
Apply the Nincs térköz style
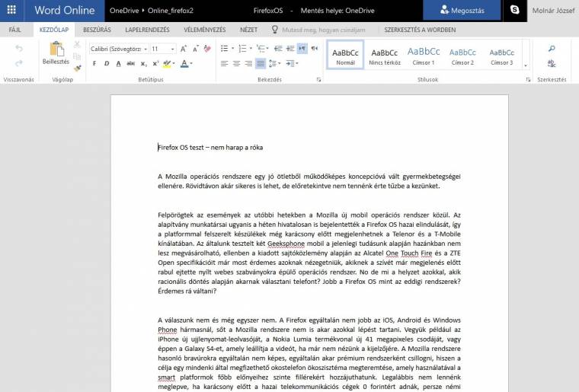[385, 56]
